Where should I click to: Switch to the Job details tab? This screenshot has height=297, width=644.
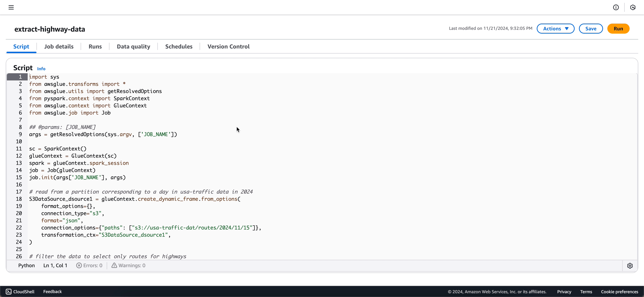click(59, 46)
